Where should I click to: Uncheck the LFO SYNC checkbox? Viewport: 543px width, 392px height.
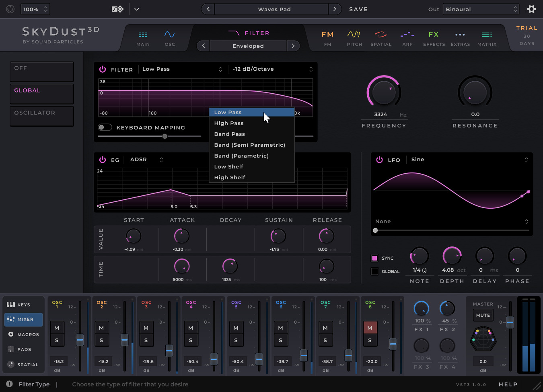[374, 258]
